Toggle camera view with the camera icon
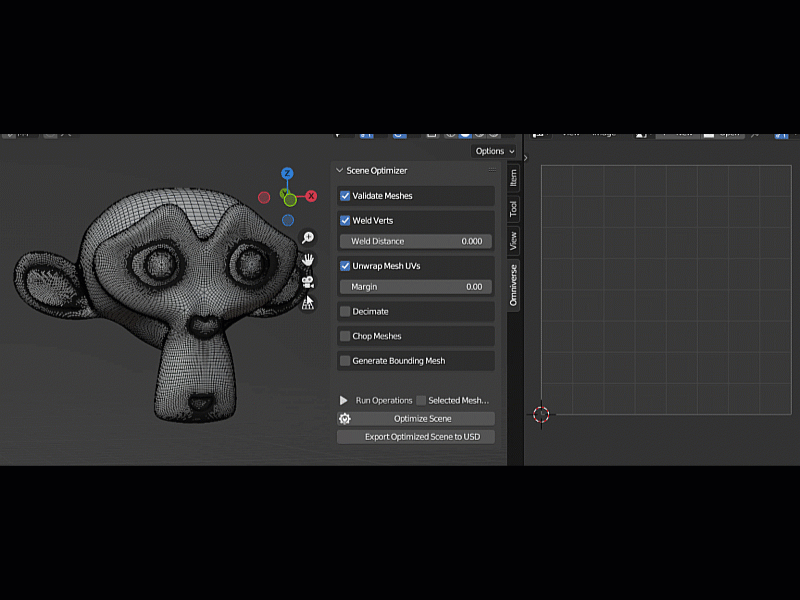 click(308, 281)
